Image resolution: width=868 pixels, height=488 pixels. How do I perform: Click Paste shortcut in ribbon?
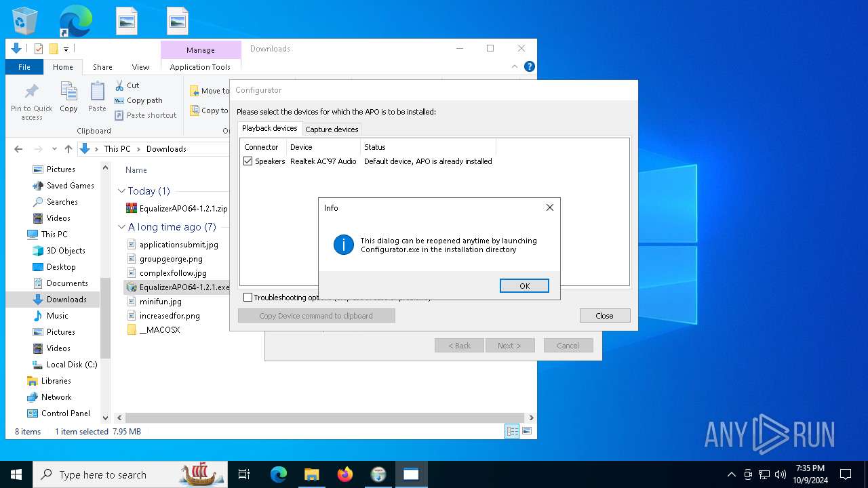(x=145, y=115)
